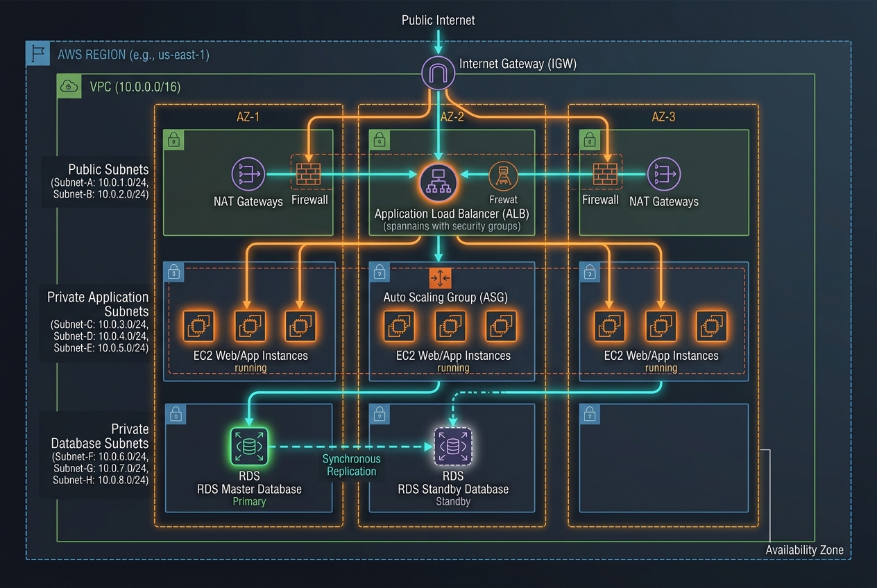The height and width of the screenshot is (588, 877).
Task: Click the 'Public Internet' label
Action: (438, 20)
